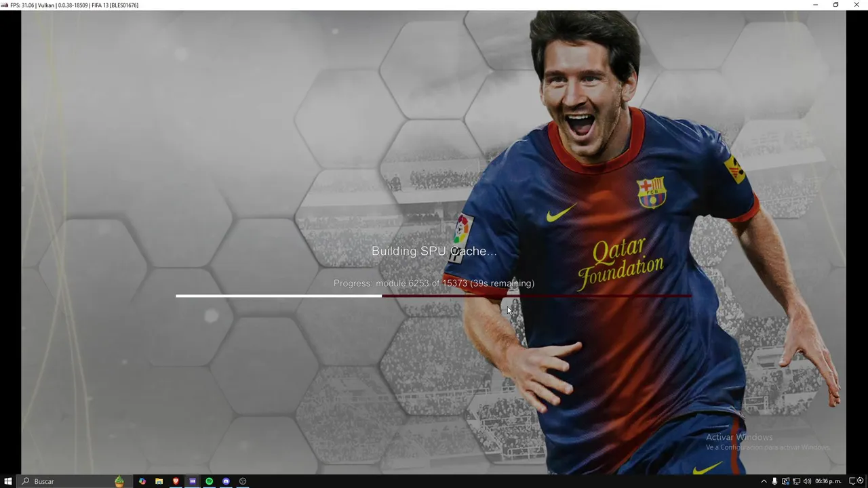868x488 pixels.
Task: Close the FIFA 13 emulator window
Action: (856, 5)
